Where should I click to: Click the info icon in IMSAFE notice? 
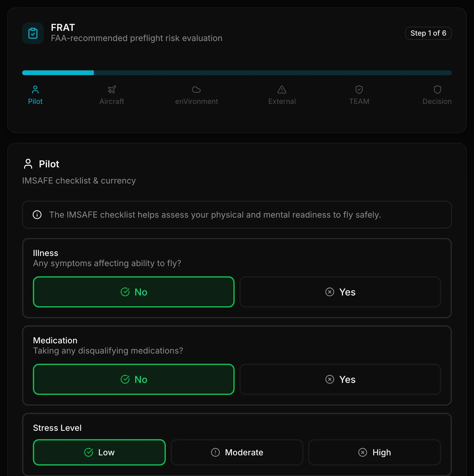tap(37, 215)
